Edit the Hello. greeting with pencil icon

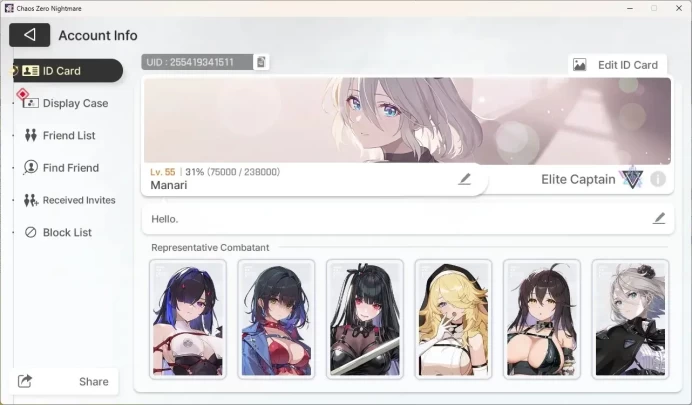tap(659, 218)
